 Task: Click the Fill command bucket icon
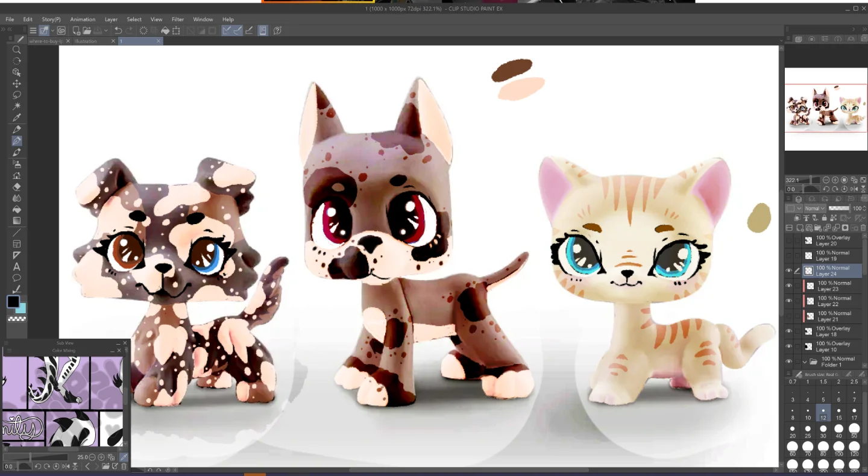pyautogui.click(x=165, y=31)
